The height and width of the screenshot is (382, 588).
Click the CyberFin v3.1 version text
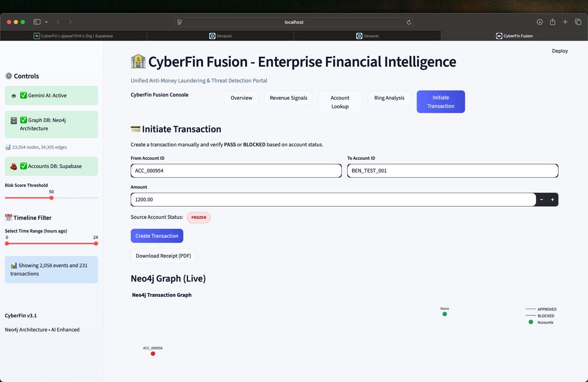(21, 316)
